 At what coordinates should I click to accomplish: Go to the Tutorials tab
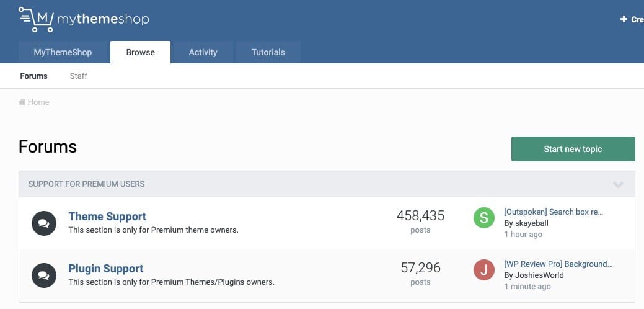[268, 52]
